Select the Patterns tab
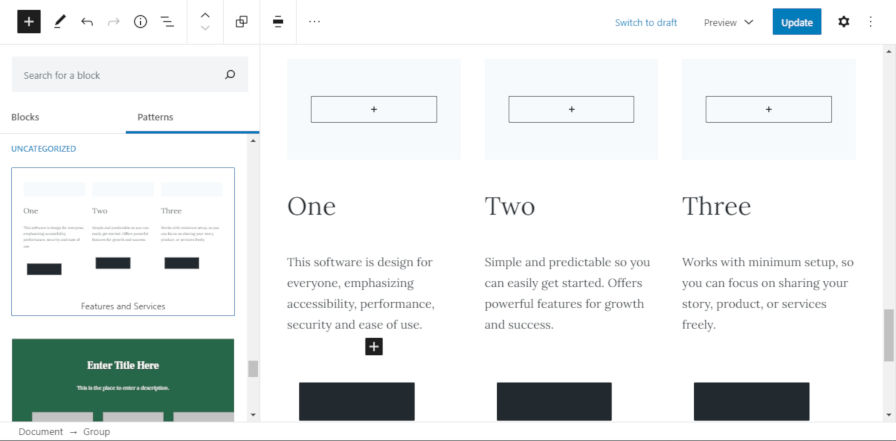896x441 pixels. 155,117
